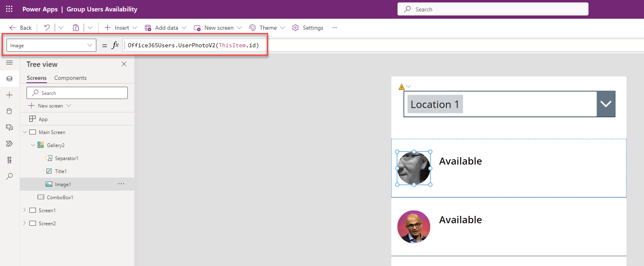Image resolution: width=644 pixels, height=266 pixels.
Task: Open the Data icon in left rail
Action: click(9, 111)
